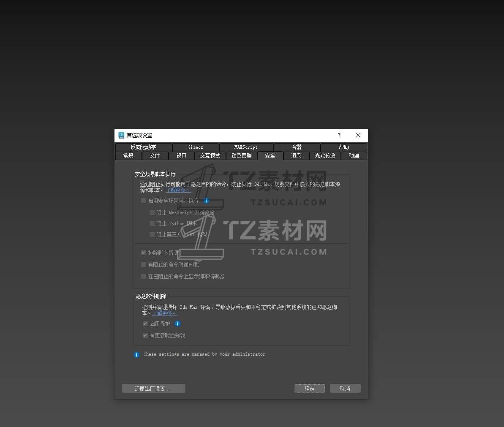
Task: Click the 3ds Max icon in title bar
Action: click(x=121, y=135)
